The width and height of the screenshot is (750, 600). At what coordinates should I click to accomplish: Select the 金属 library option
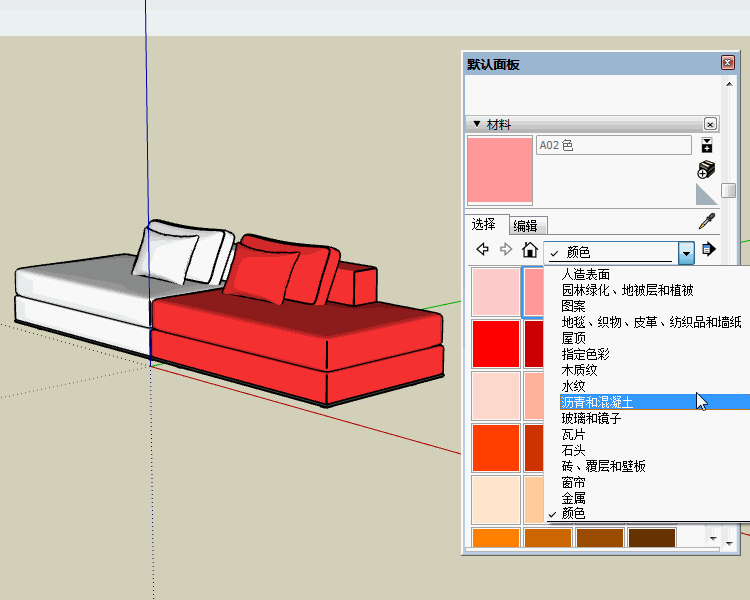point(574,498)
